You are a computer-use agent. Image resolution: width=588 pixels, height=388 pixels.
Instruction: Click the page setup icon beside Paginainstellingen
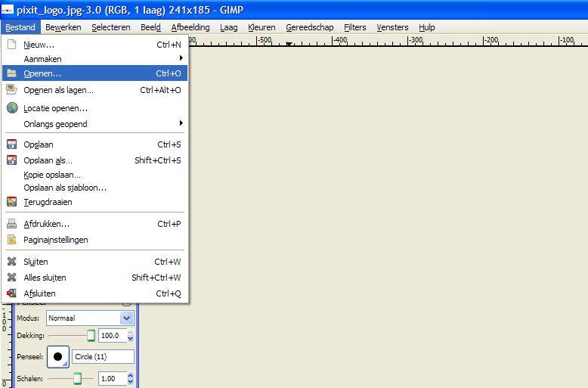coord(11,240)
